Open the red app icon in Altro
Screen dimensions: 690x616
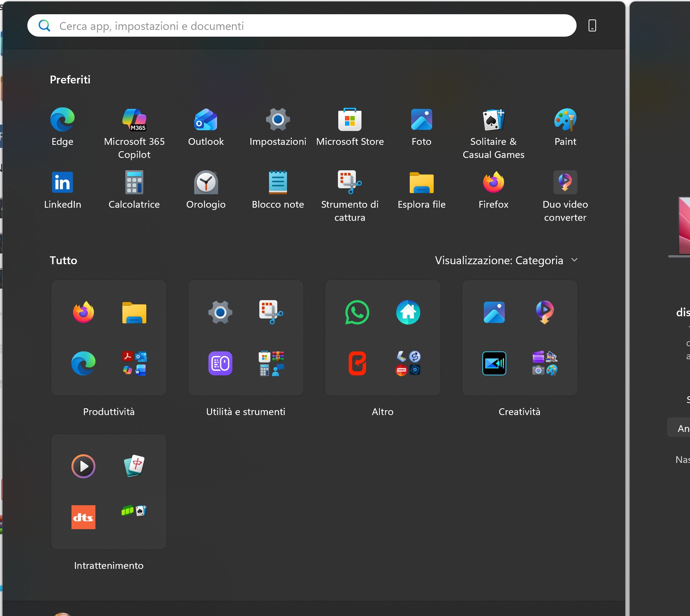tap(357, 363)
